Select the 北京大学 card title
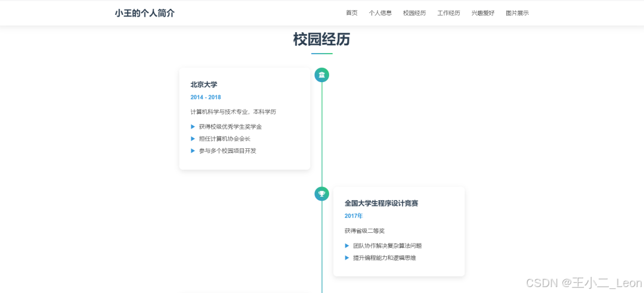The width and height of the screenshot is (644, 293). [204, 85]
